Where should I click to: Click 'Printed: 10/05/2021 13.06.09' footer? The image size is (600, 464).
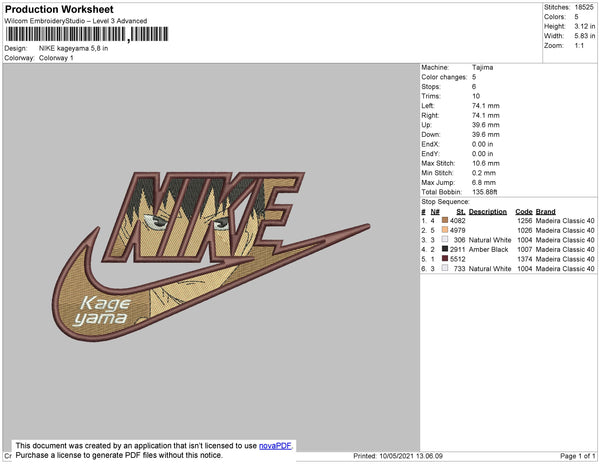click(398, 456)
